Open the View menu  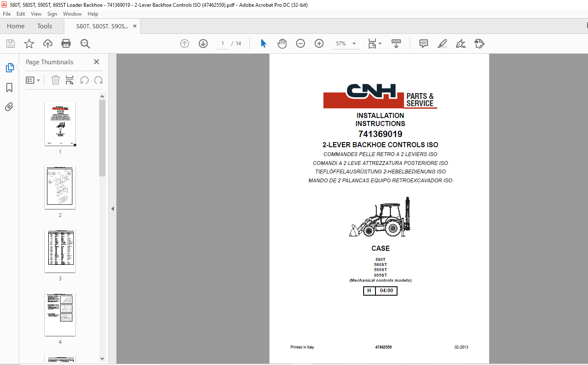[36, 14]
